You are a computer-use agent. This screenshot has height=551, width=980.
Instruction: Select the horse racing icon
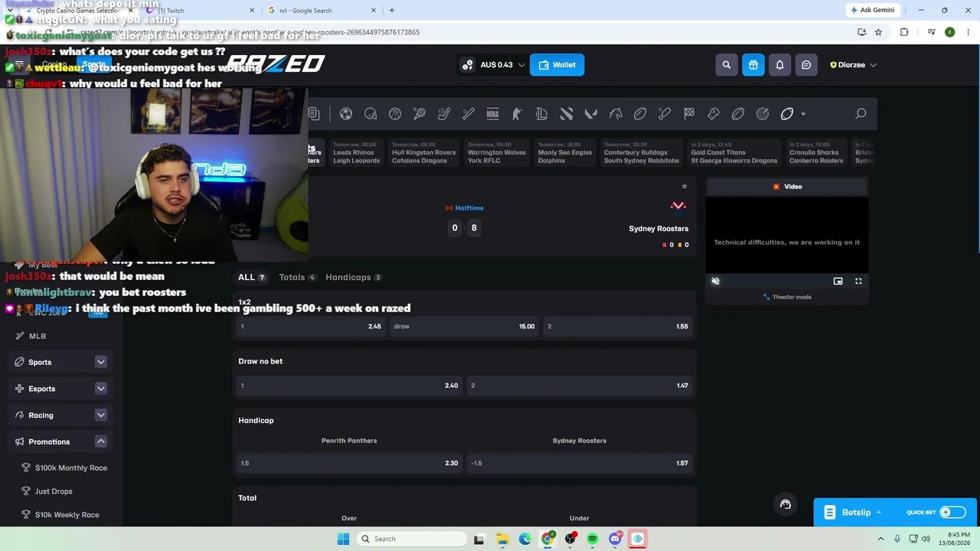click(616, 114)
